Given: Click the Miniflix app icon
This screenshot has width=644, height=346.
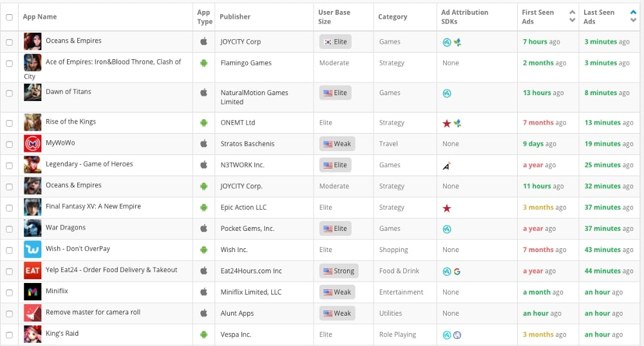Looking at the screenshot, I should [32, 292].
